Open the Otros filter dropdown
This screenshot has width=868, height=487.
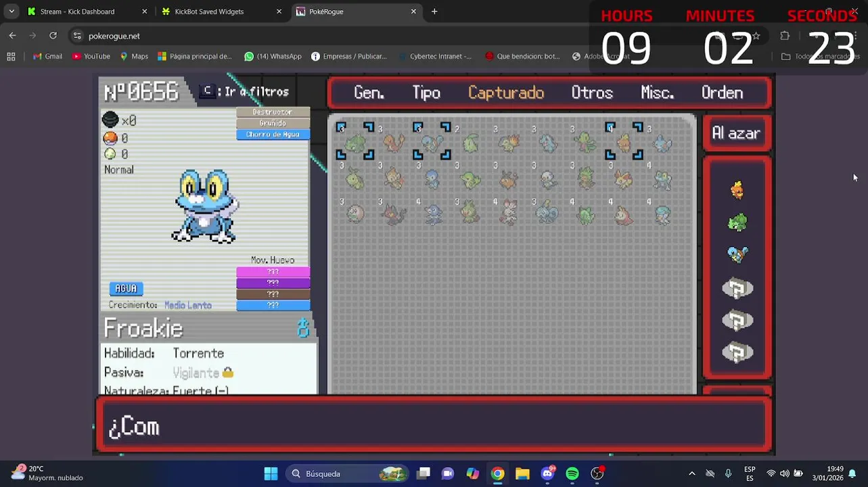click(x=592, y=93)
